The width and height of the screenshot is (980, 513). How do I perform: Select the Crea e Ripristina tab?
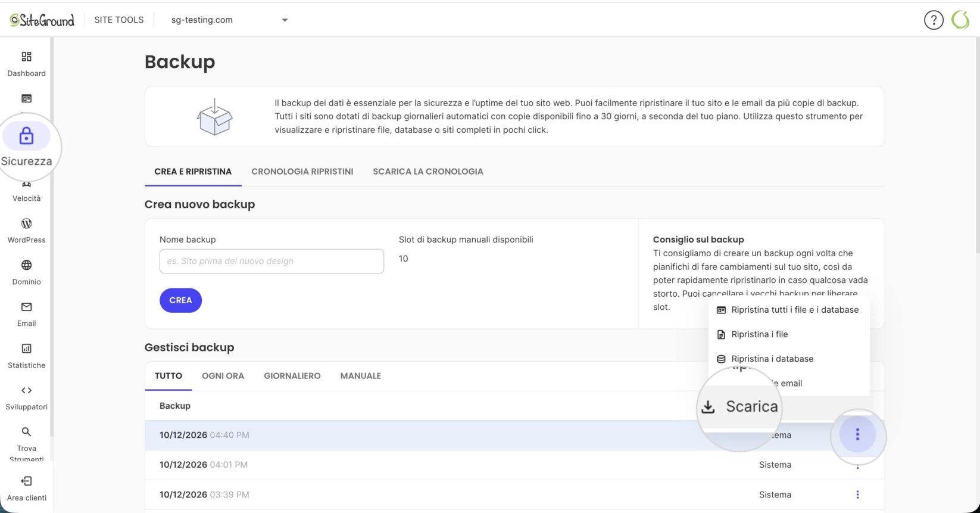click(193, 172)
